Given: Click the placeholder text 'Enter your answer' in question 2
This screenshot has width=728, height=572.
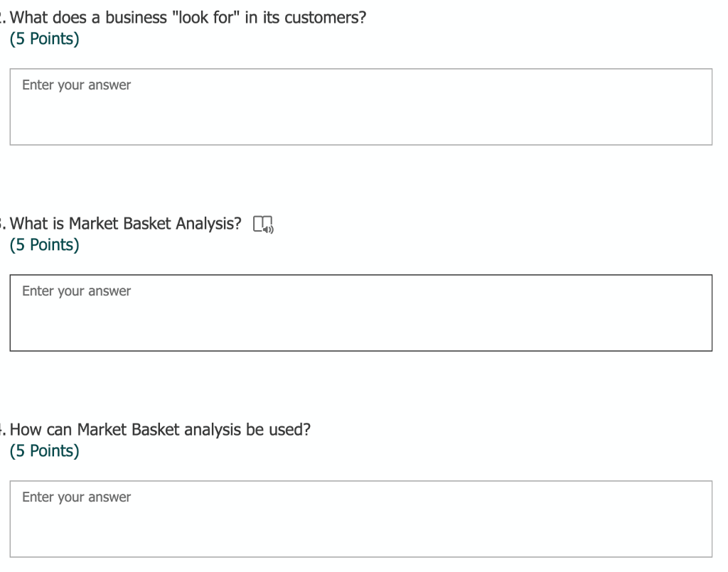Looking at the screenshot, I should (x=76, y=85).
